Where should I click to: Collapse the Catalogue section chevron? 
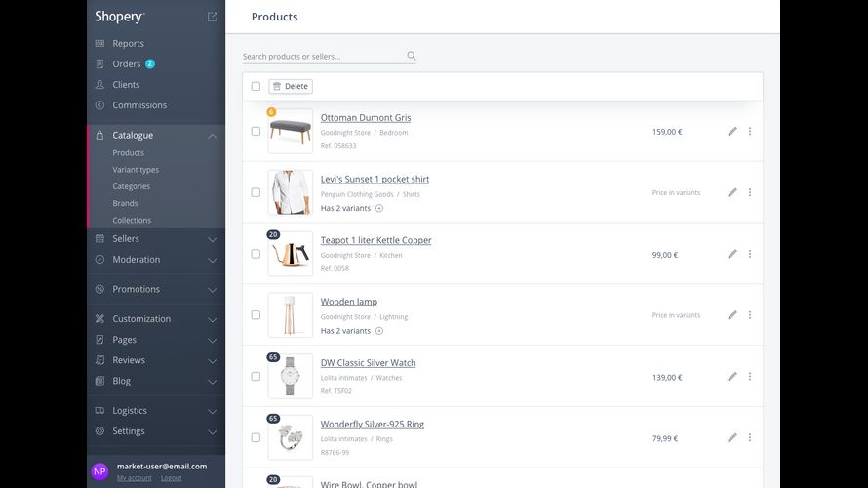pos(212,136)
